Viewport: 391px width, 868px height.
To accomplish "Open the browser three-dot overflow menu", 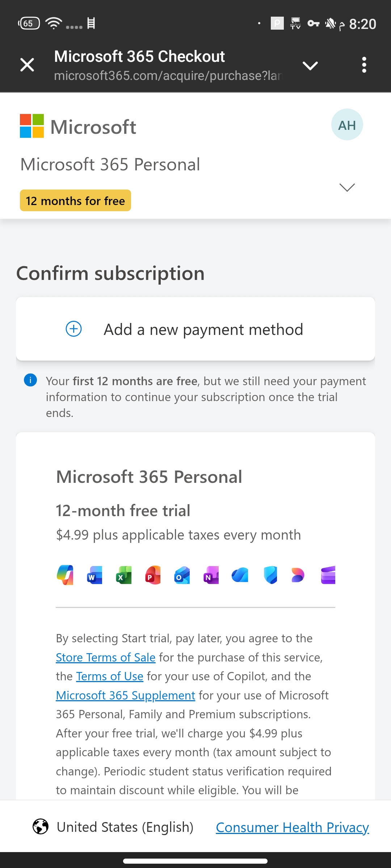I will [364, 65].
